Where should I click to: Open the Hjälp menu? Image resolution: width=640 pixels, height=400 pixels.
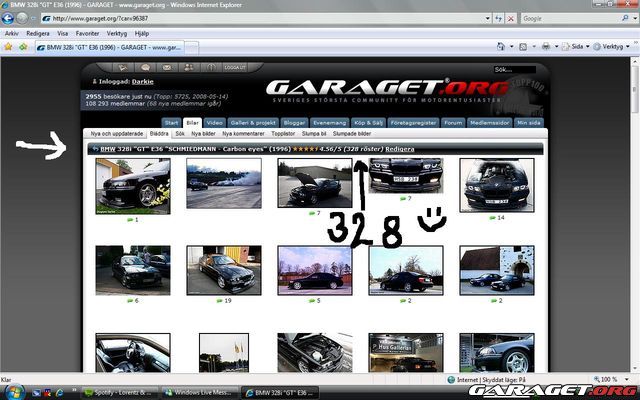tap(142, 33)
